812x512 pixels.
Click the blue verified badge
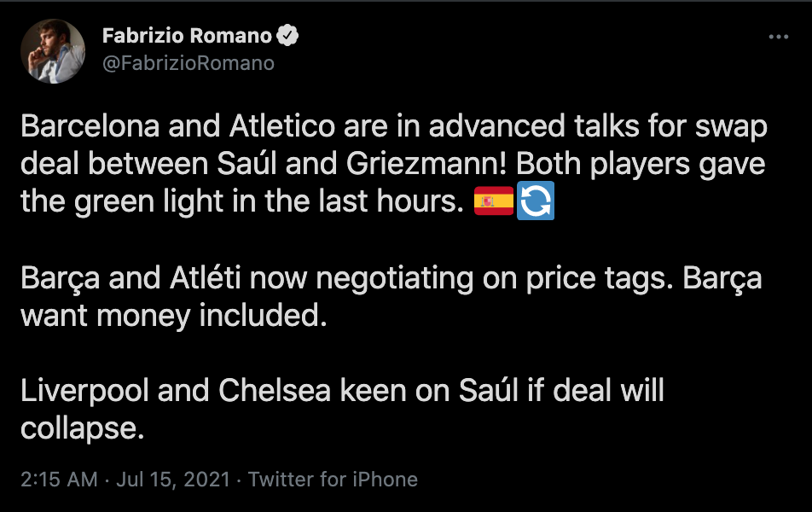[x=288, y=36]
